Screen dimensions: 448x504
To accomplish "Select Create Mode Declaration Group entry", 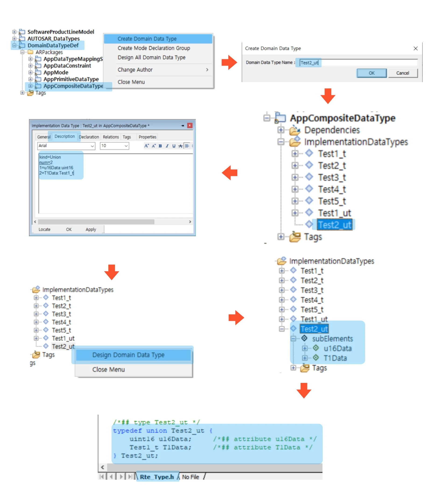I will (158, 48).
